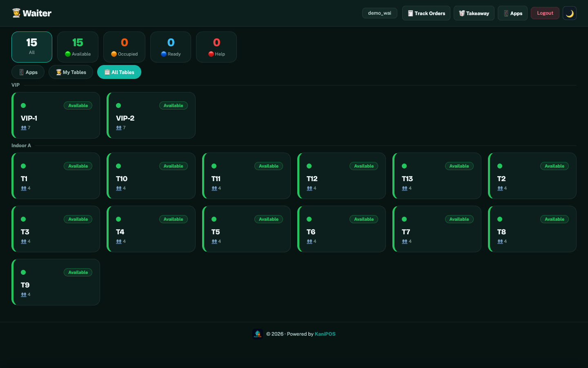Open table T3

56,229
